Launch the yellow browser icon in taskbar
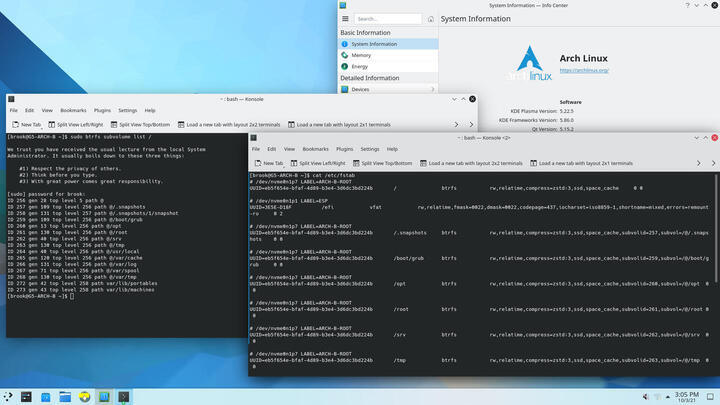Screen dimensions: 720x405 click(x=84, y=397)
